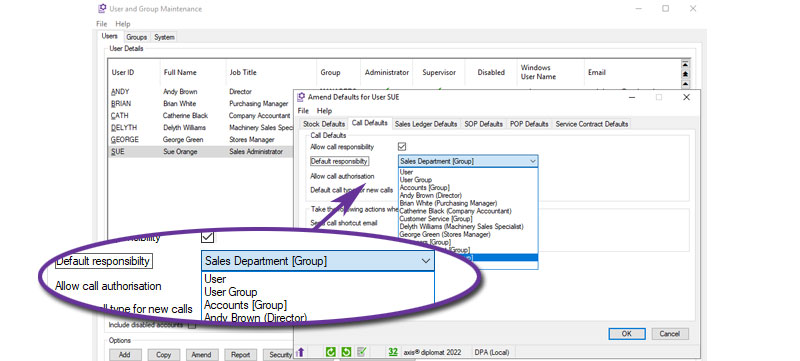This screenshot has height=361, width=800.
Task: Choose Brian White (Purchasing Manager) from dropdown list
Action: 448,203
